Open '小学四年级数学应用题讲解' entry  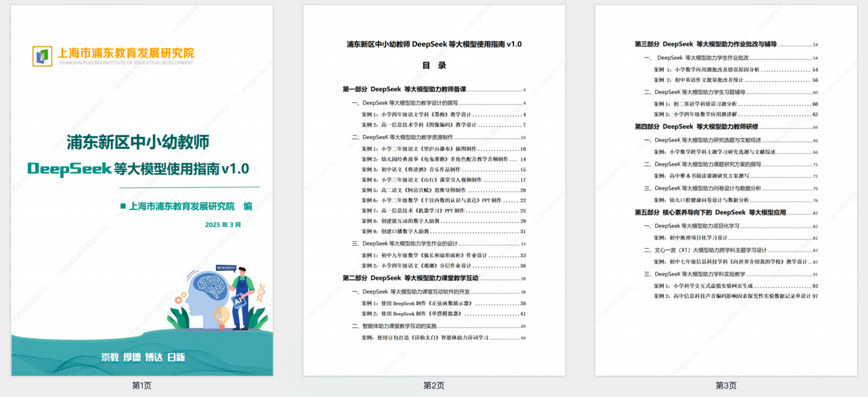[x=736, y=114]
